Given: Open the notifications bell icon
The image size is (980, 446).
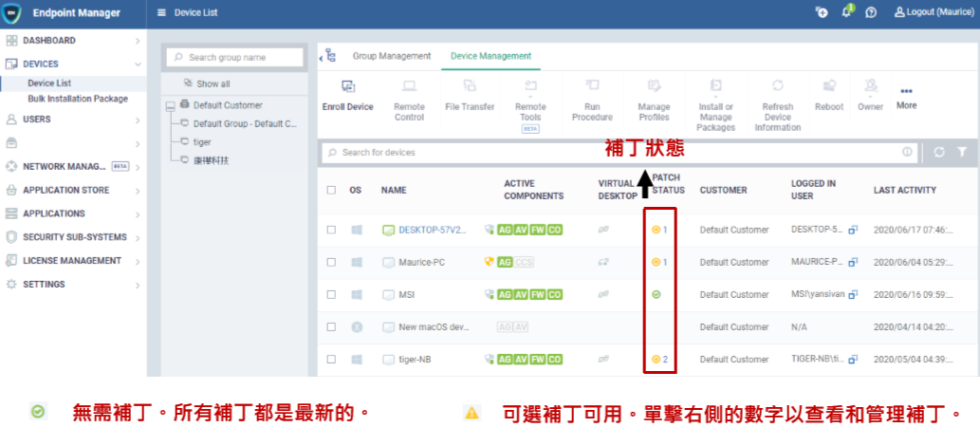Looking at the screenshot, I should click(847, 12).
